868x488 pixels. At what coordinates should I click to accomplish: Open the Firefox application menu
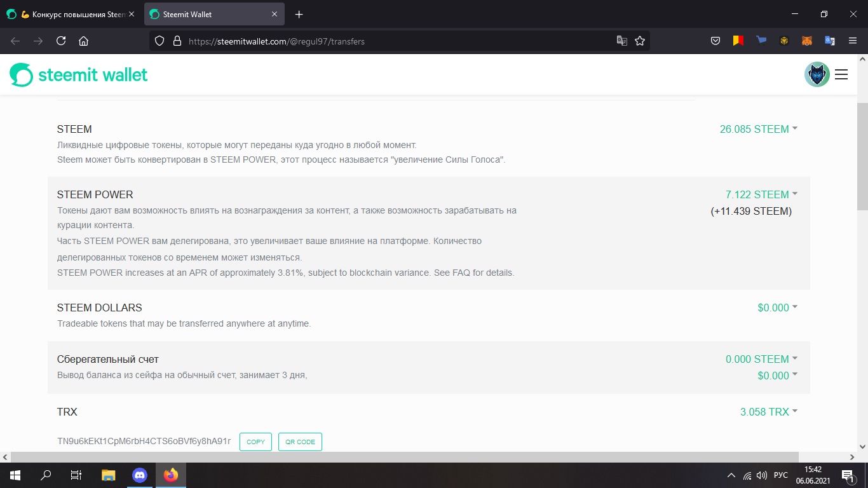[x=853, y=41]
